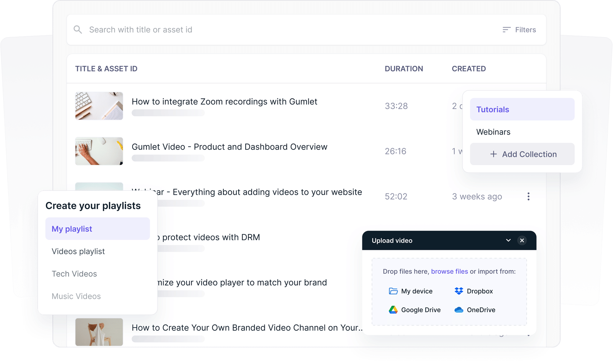The height and width of the screenshot is (364, 613).
Task: Select My playlist in Create your playlists
Action: [72, 229]
